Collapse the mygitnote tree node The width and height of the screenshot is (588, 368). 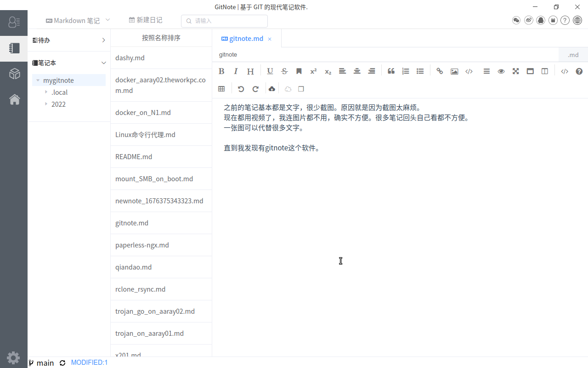click(38, 80)
